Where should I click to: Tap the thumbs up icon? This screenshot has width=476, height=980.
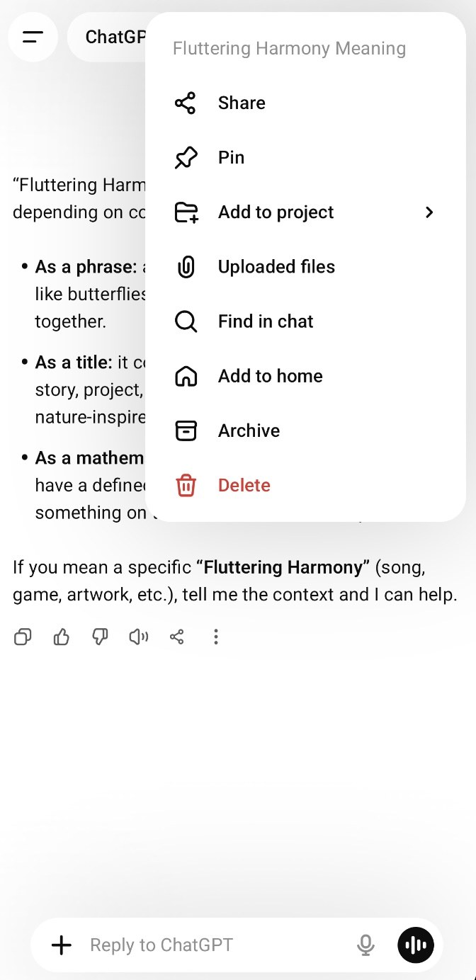[x=62, y=637]
